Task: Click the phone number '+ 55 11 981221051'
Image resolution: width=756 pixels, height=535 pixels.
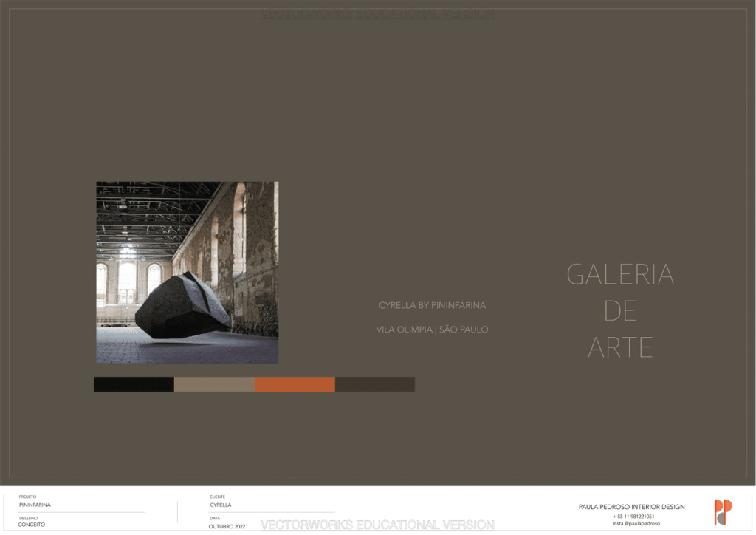Action: click(x=633, y=517)
